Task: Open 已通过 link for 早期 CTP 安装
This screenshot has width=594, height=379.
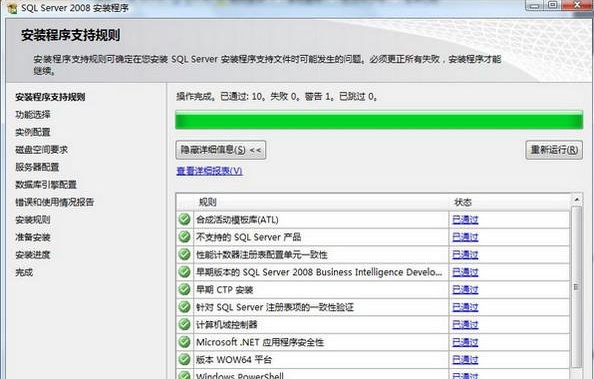Action: click(465, 290)
